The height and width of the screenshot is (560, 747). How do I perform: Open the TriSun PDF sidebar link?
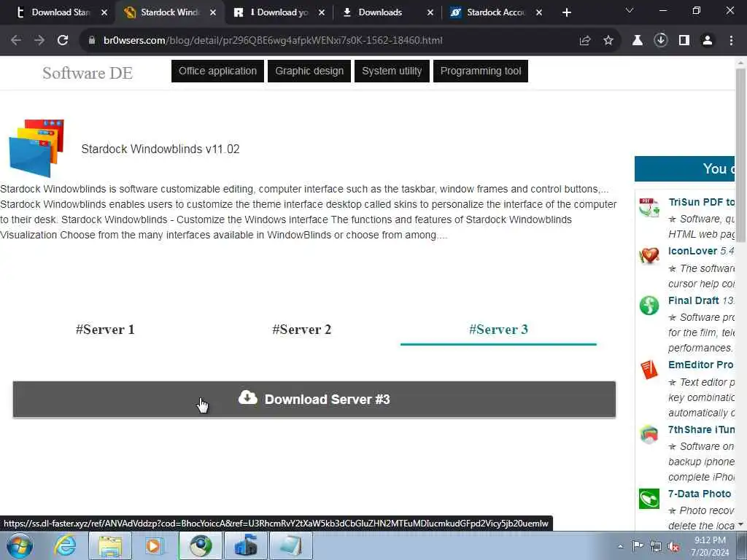701,202
